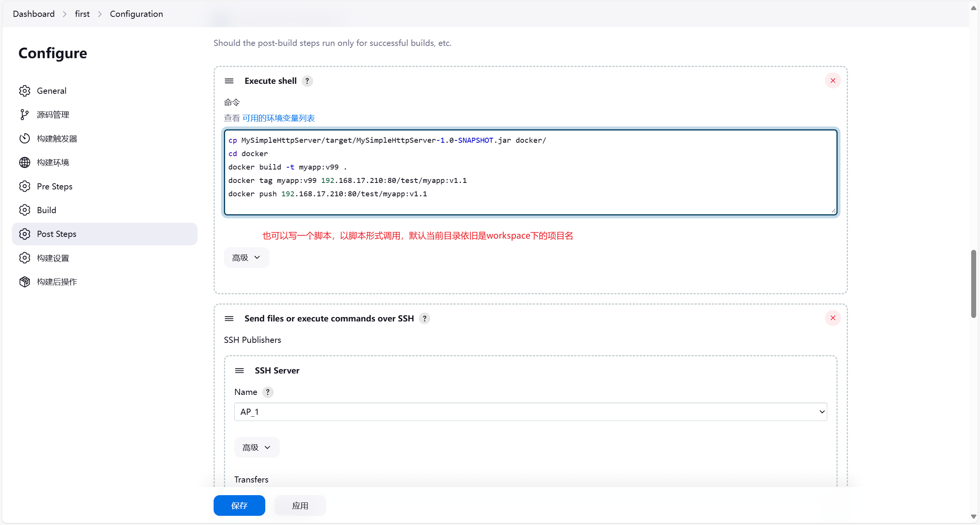Open the SSH Server Name dropdown AP_1
Image resolution: width=980 pixels, height=525 pixels.
tap(530, 412)
